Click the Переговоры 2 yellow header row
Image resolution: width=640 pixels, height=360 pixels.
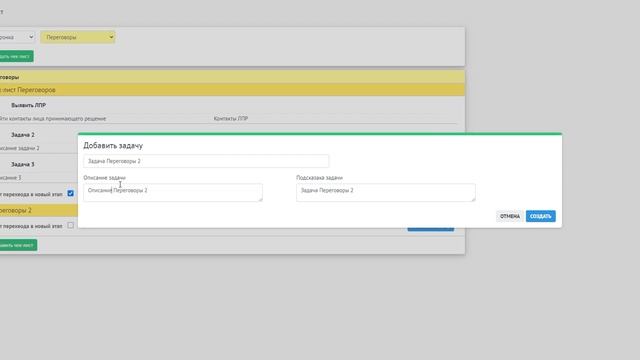coord(39,210)
